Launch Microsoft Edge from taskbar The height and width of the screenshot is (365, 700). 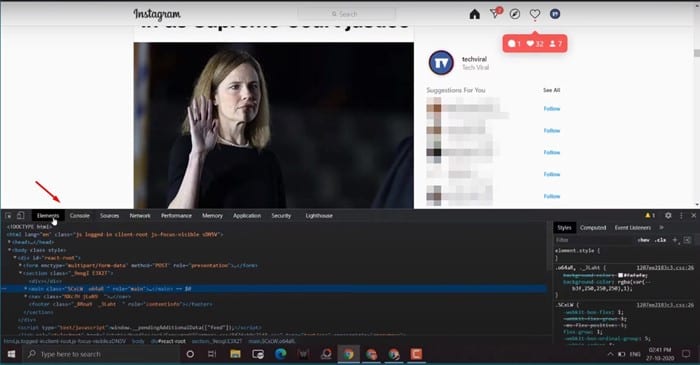click(x=281, y=354)
